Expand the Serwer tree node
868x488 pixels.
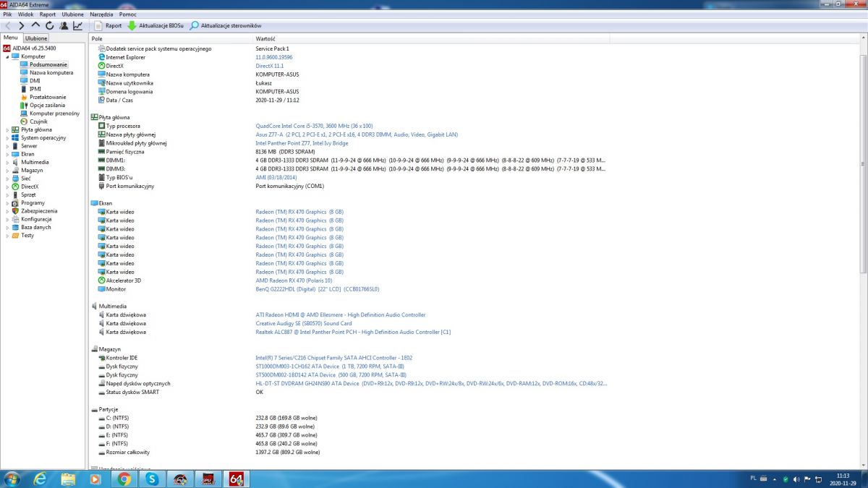tap(7, 145)
